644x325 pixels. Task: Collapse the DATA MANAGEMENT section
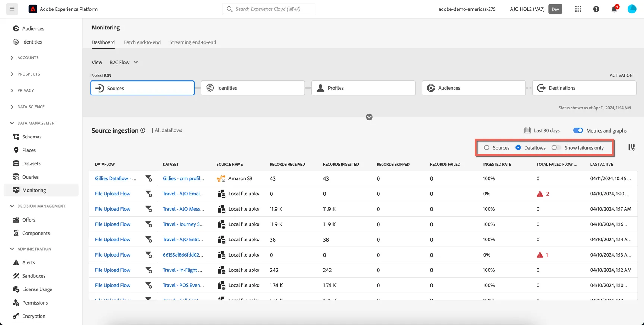coord(34,123)
